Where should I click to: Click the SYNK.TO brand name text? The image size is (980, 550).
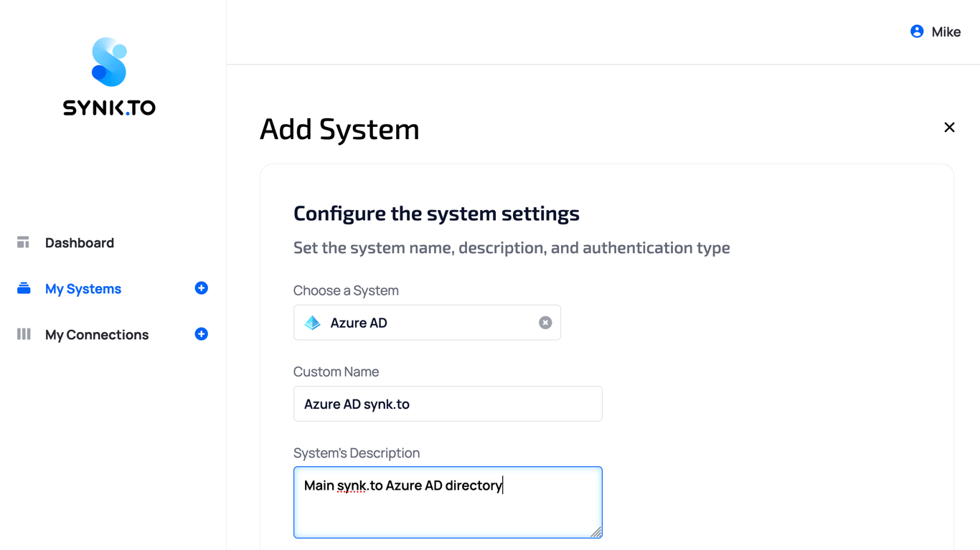click(109, 108)
